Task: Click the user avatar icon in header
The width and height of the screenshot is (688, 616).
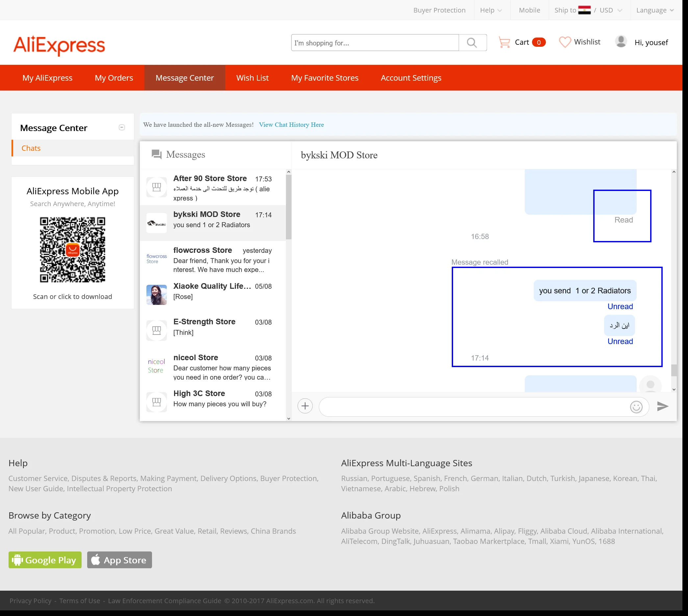Action: click(x=621, y=41)
